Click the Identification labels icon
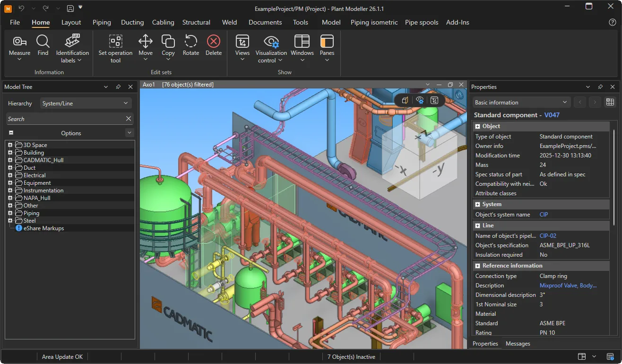This screenshot has width=622, height=364. click(x=72, y=41)
